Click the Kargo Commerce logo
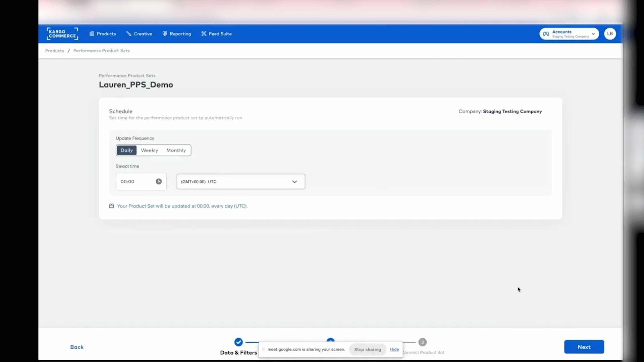 tap(62, 34)
